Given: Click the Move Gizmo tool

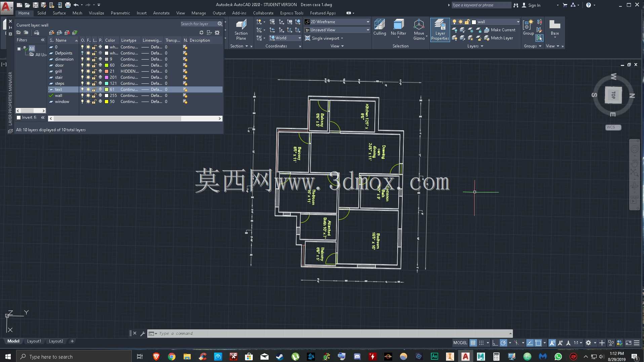Looking at the screenshot, I should pyautogui.click(x=419, y=30).
